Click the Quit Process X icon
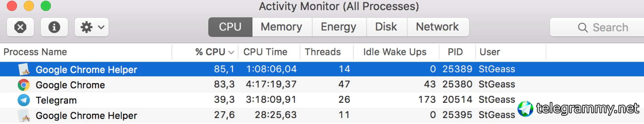Image resolution: width=644 pixels, height=124 pixels. tap(20, 27)
